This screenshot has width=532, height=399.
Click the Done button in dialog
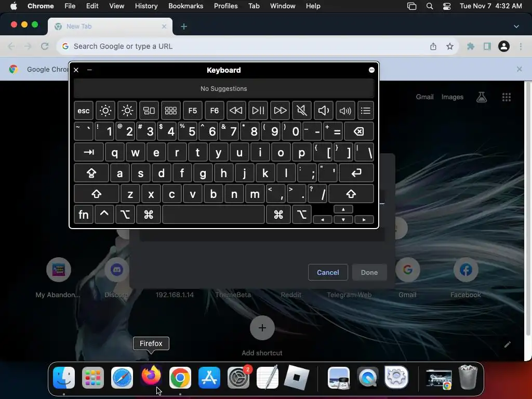369,272
